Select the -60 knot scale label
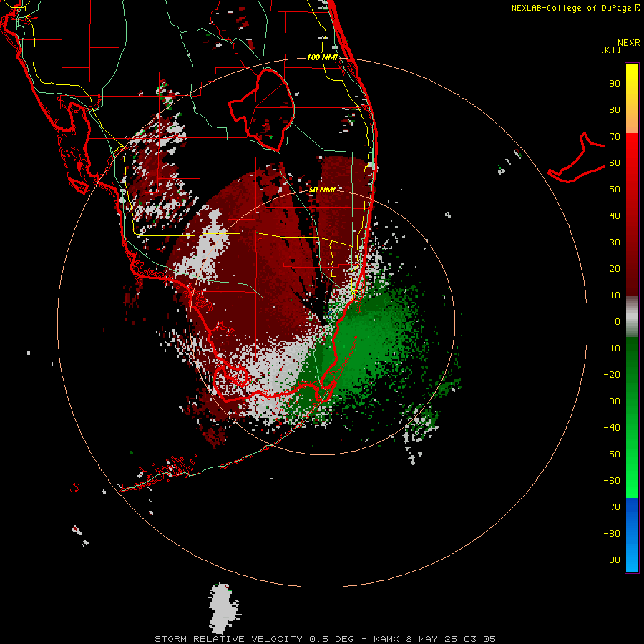Viewport: 644px width, 644px height. tap(612, 481)
